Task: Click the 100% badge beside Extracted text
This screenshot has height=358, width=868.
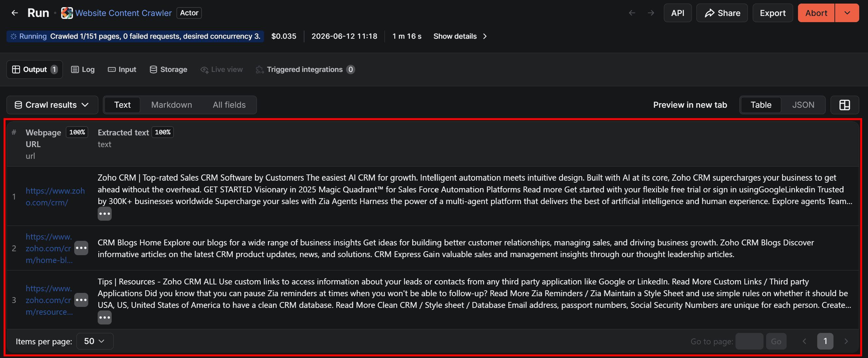Action: (x=162, y=132)
